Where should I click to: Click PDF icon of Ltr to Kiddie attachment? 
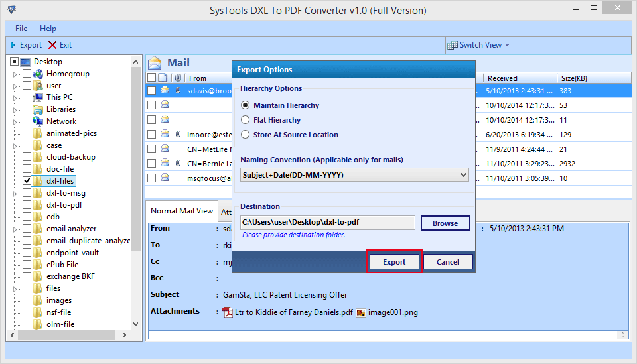pyautogui.click(x=228, y=312)
